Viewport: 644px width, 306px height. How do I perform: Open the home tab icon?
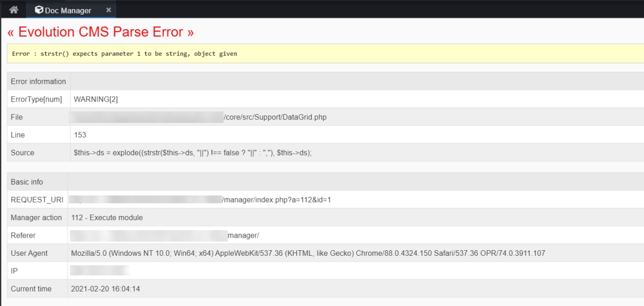coord(14,10)
